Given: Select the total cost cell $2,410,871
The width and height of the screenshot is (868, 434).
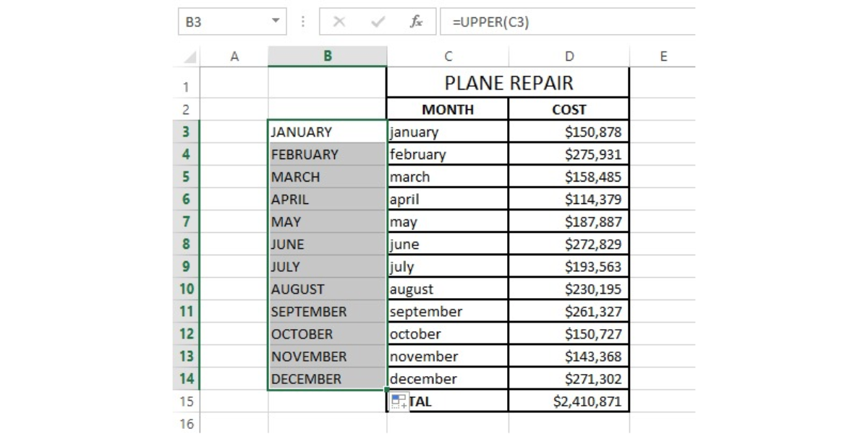Looking at the screenshot, I should 569,401.
